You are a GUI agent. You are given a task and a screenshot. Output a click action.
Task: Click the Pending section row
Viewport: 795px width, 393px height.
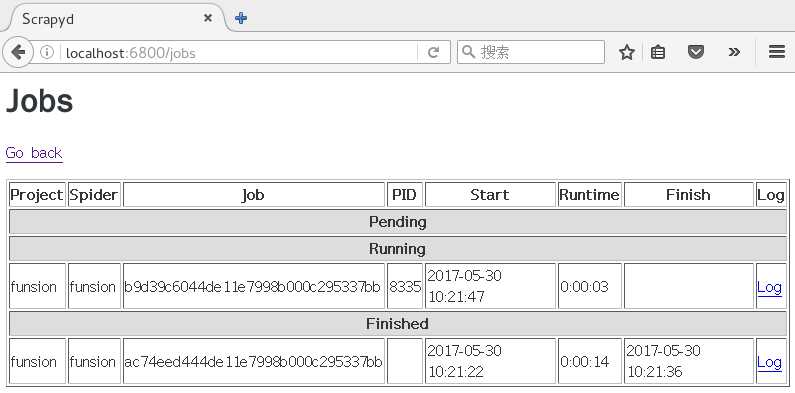(x=398, y=222)
